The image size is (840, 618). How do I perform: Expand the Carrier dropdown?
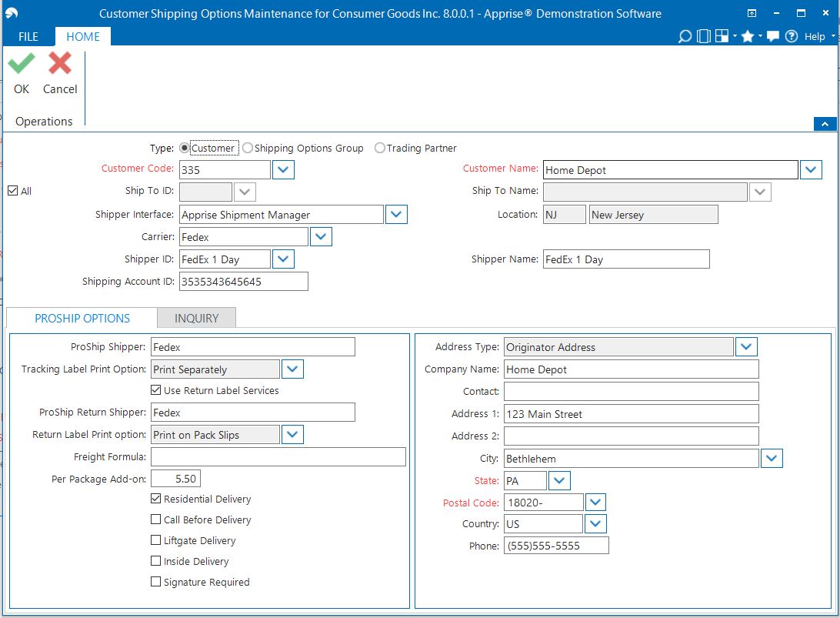(321, 237)
